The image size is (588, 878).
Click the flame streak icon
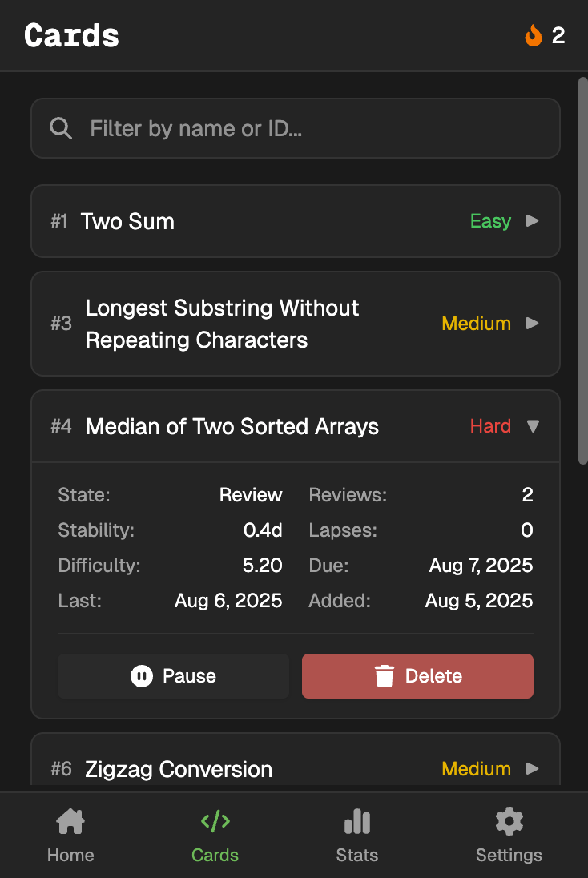(x=534, y=35)
